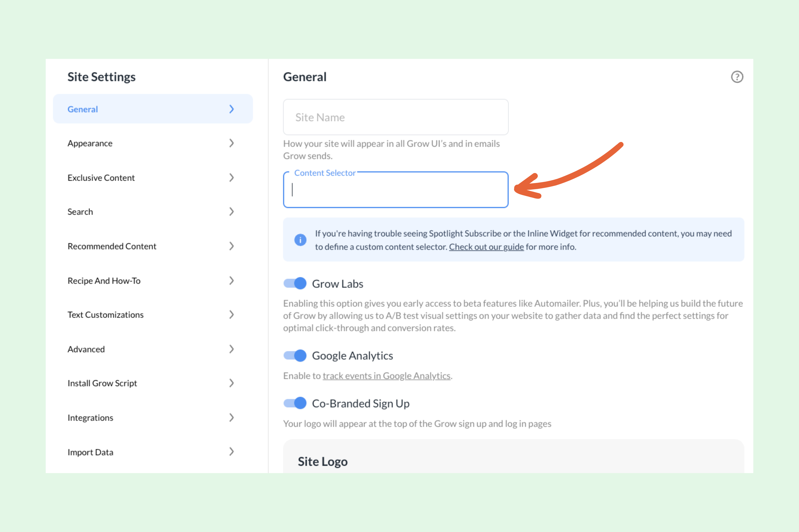Follow track events in Google Analytics link
Viewport: 799px width, 532px height.
[386, 376]
